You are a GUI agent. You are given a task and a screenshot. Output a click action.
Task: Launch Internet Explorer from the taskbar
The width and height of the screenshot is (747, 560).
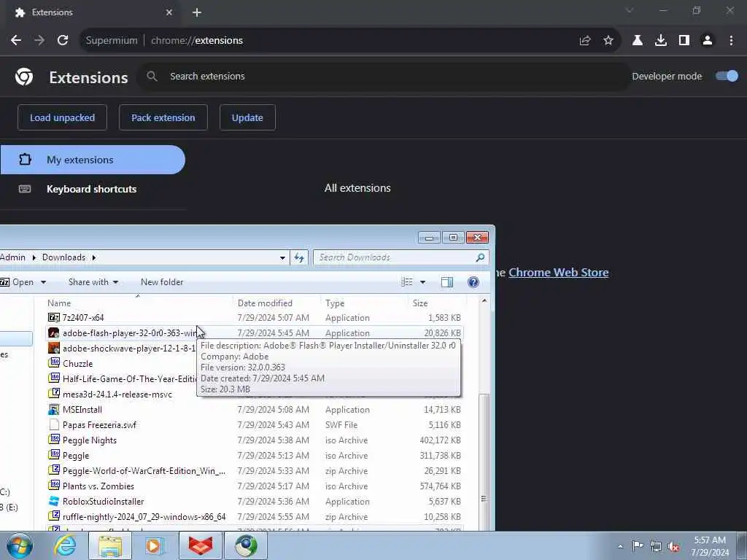[x=65, y=545]
